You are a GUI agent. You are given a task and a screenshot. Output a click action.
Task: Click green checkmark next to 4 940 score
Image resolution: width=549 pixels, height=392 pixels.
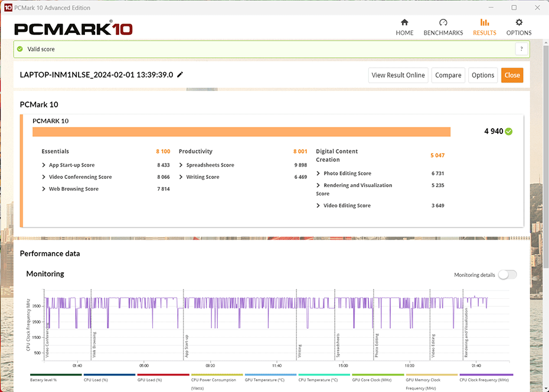pos(509,132)
